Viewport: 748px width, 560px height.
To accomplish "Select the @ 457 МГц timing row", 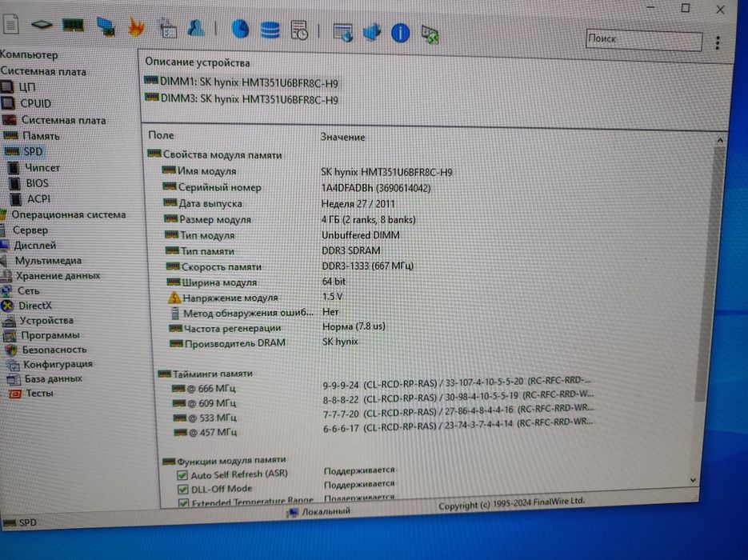I will [x=382, y=428].
